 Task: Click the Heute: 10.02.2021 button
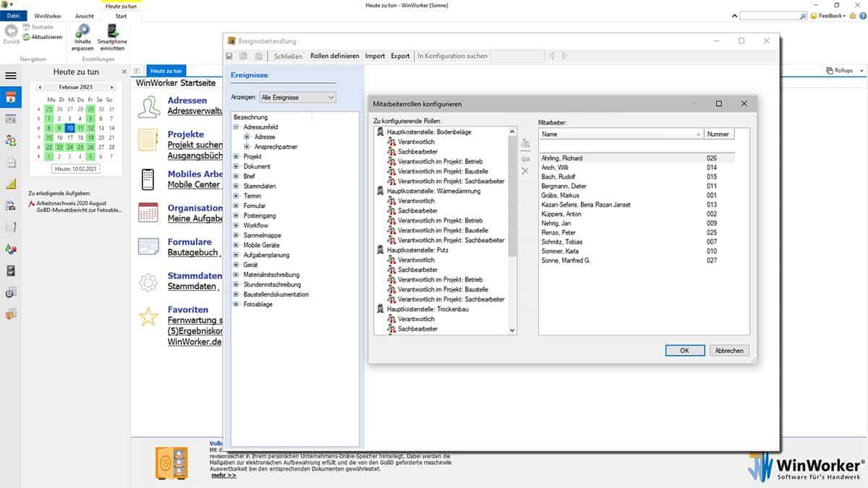(x=76, y=168)
